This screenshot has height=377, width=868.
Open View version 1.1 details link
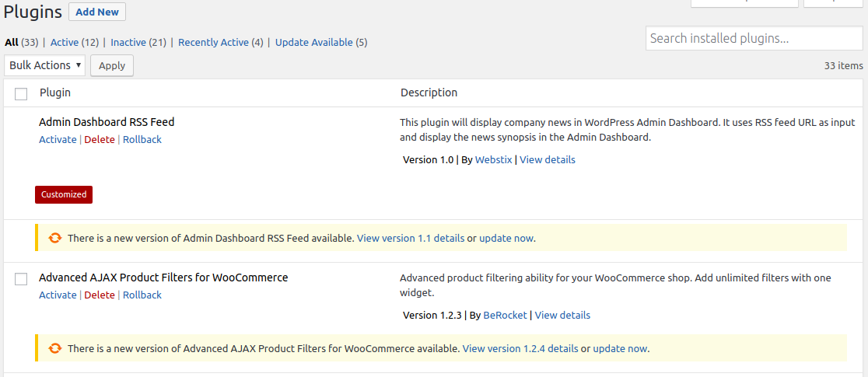coord(411,239)
